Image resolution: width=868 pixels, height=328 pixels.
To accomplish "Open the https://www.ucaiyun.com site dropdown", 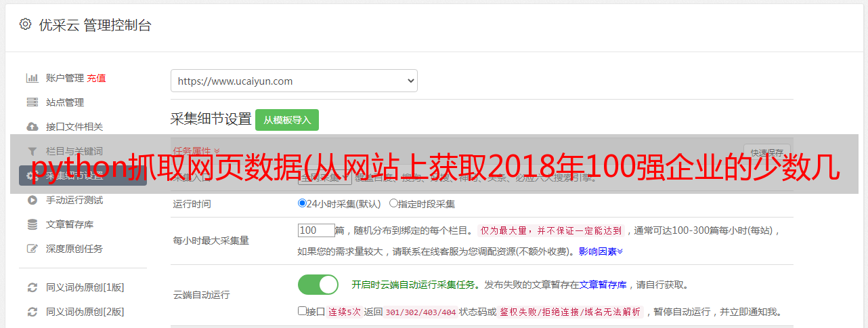I will coord(294,81).
